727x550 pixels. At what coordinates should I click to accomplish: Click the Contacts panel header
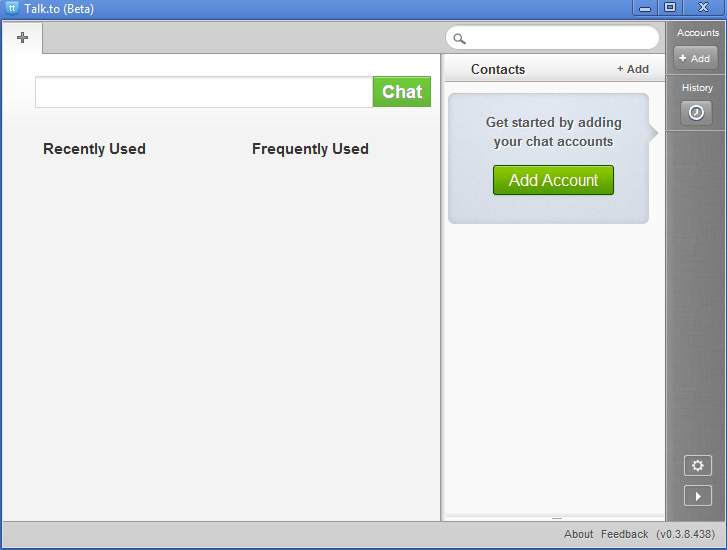(498, 69)
